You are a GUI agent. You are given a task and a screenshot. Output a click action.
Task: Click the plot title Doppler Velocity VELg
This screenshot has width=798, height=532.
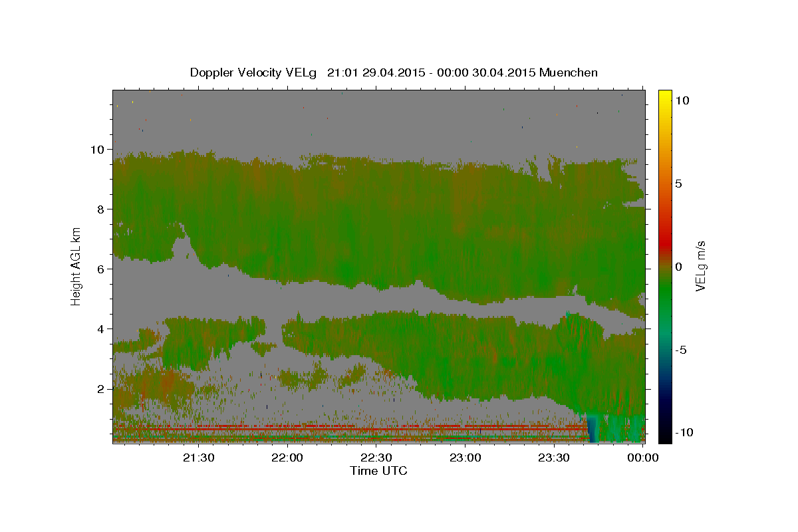point(394,72)
